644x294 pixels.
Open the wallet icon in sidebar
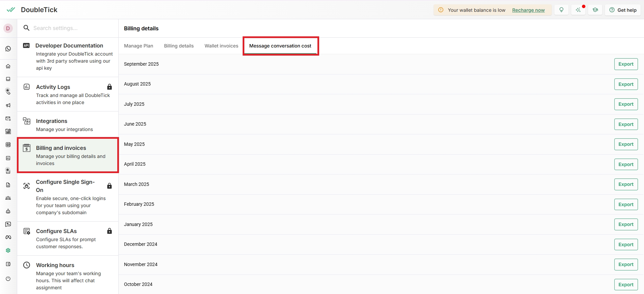[8, 264]
